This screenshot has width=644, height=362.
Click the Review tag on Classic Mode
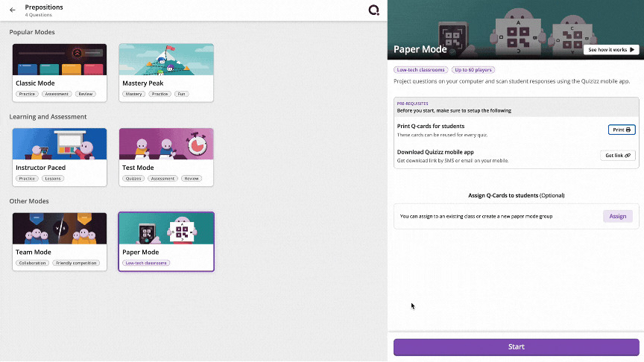pyautogui.click(x=86, y=94)
